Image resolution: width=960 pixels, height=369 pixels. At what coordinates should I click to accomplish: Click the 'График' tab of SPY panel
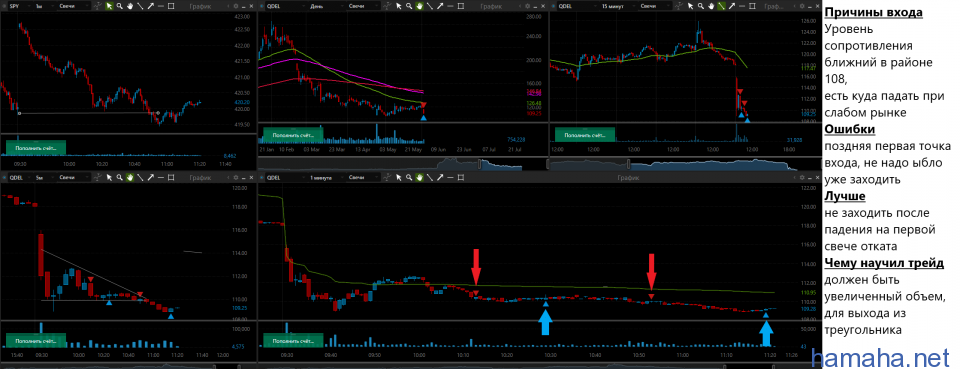[200, 6]
